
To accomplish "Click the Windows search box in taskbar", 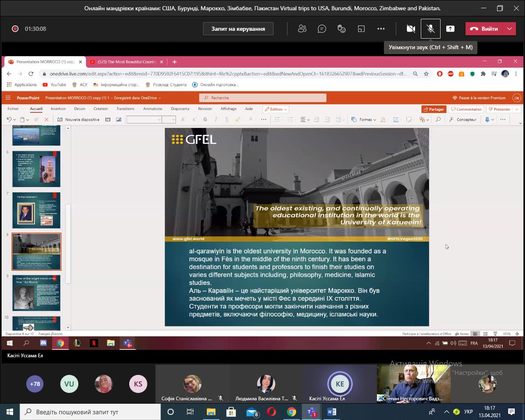I will (x=90, y=412).
